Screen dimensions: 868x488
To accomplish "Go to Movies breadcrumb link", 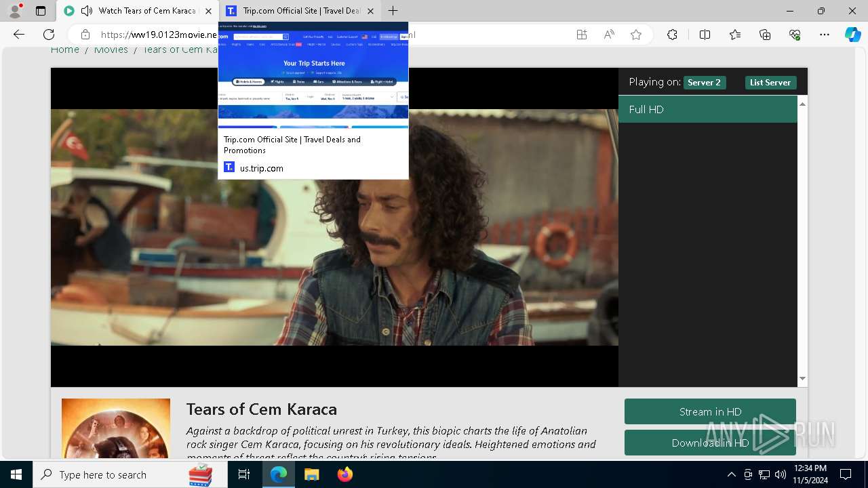I will pos(111,49).
